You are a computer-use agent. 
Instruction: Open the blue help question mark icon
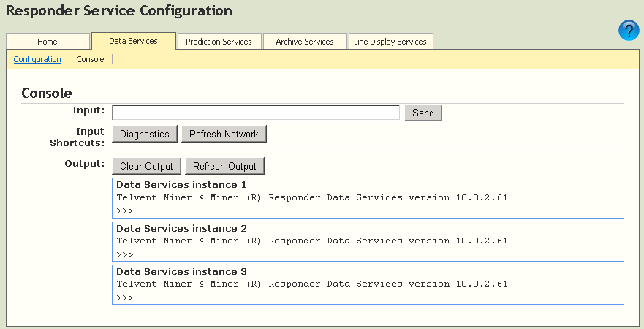[629, 31]
